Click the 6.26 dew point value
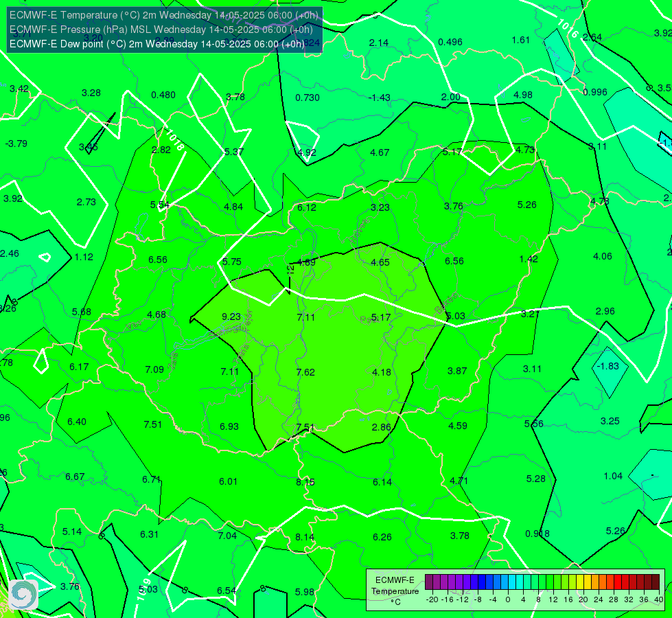Image resolution: width=672 pixels, height=618 pixels. 382,537
